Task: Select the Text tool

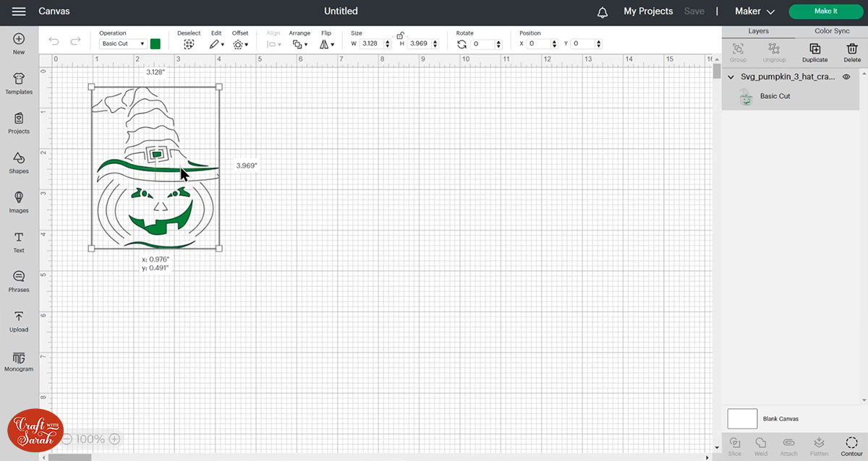Action: [x=19, y=241]
